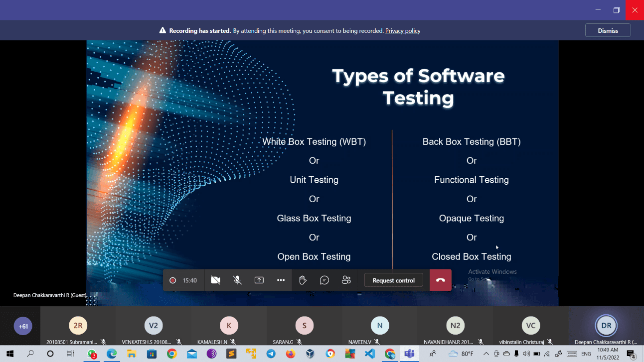Show the meeting chat conversation
The height and width of the screenshot is (362, 644).
[324, 280]
